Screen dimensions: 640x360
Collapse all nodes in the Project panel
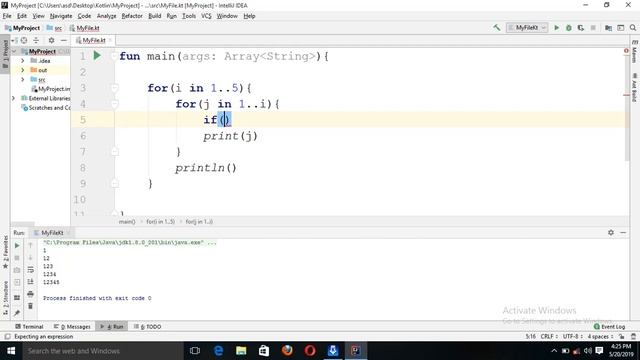tap(36, 40)
